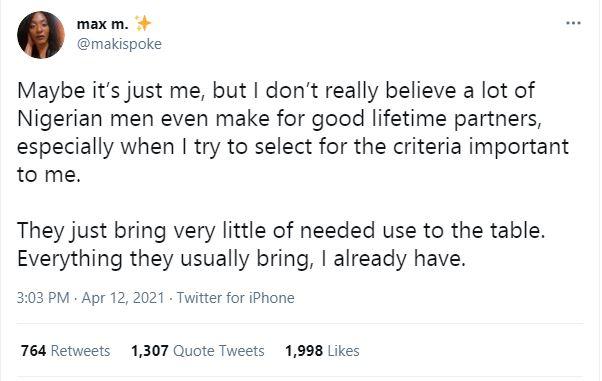Screen dimensions: 602x381
Task: Open max m.'s profile avatar photo
Action: 41,35
